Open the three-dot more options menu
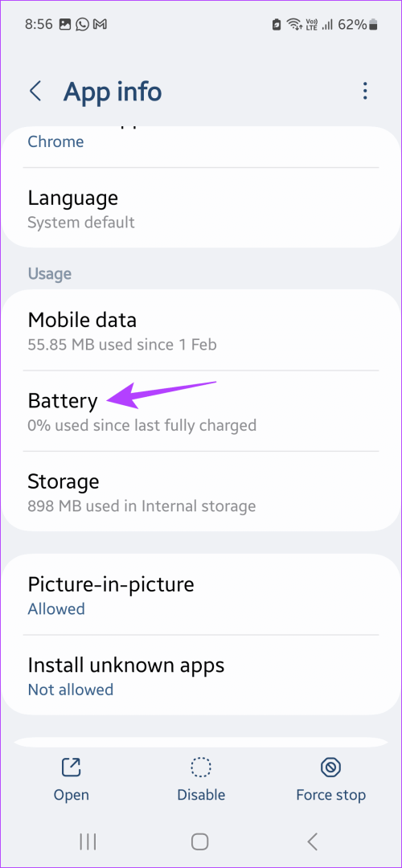This screenshot has width=402, height=868. 364,92
